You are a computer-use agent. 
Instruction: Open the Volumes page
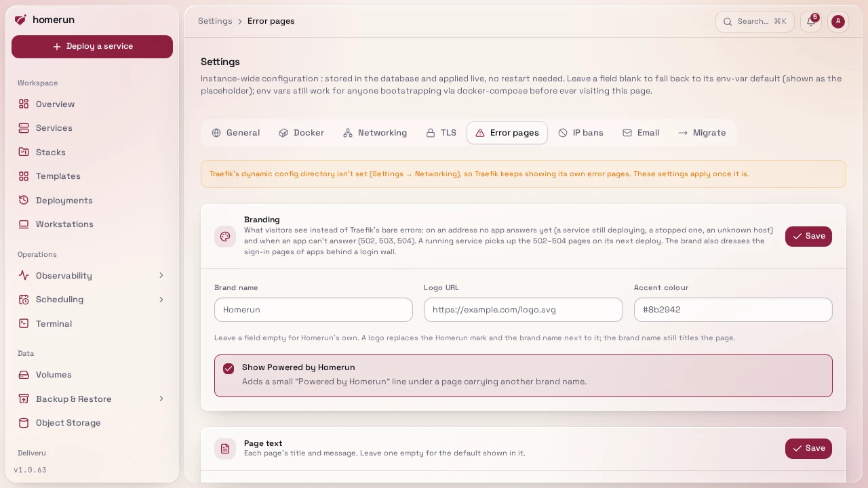[92, 375]
